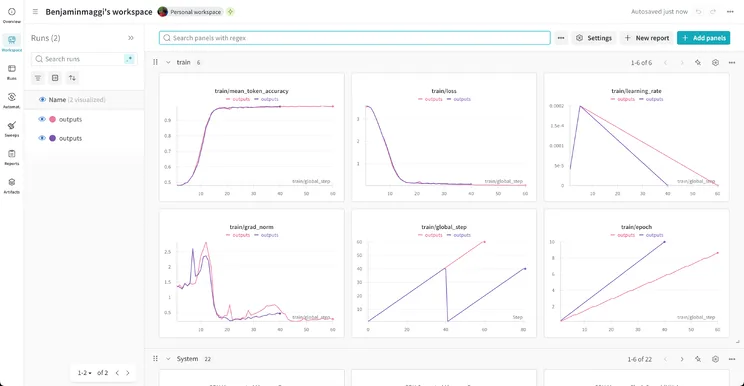This screenshot has width=744, height=386.
Task: Open the runs group/columns button
Action: click(55, 78)
